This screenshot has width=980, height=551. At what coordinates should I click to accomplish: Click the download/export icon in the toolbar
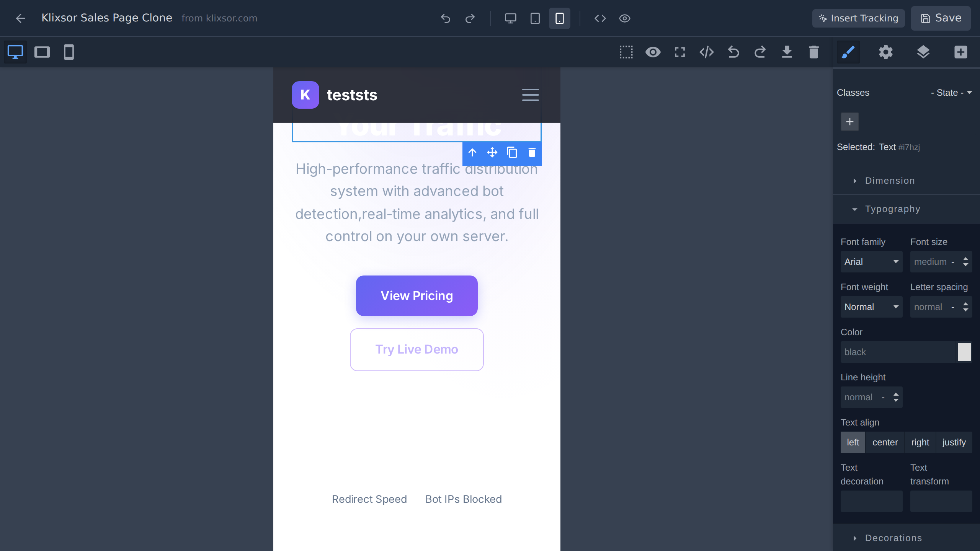(787, 52)
